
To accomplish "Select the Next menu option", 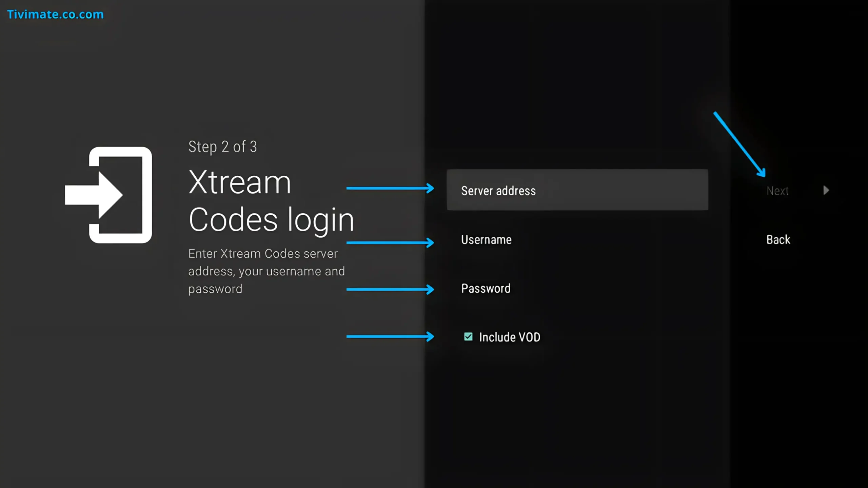I will pos(777,190).
